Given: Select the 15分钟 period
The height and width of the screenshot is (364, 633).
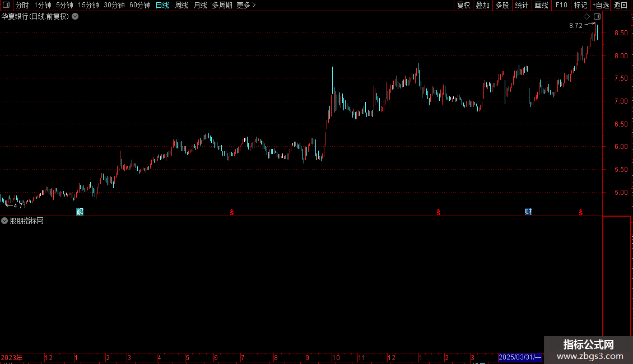Looking at the screenshot, I should point(89,5).
